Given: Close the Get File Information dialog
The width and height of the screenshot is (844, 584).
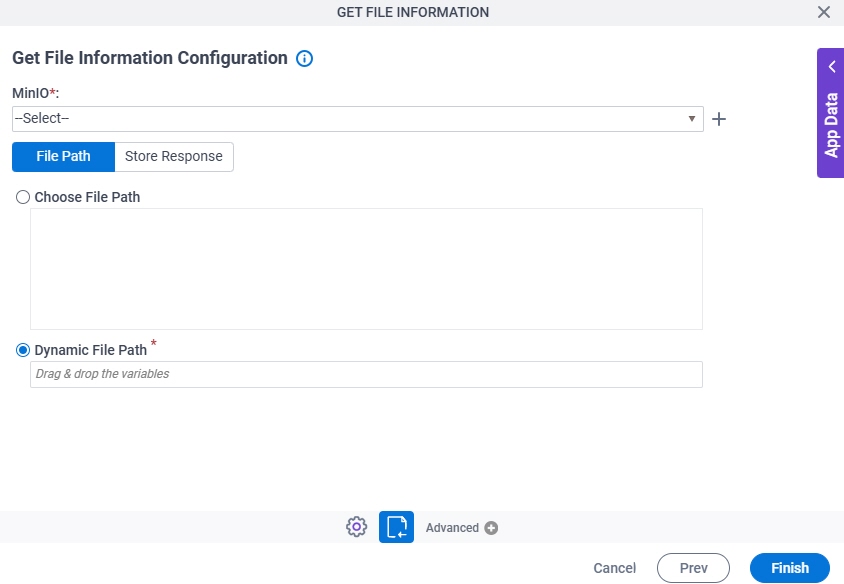Looking at the screenshot, I should (824, 12).
